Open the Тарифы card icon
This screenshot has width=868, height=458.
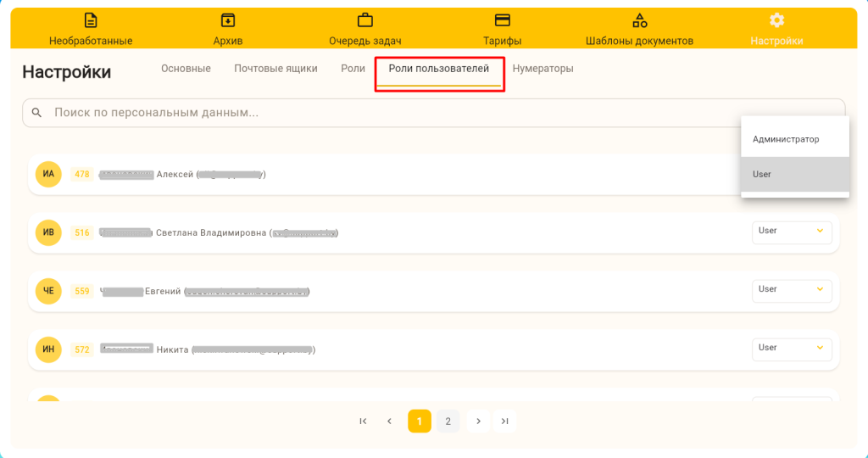point(502,20)
